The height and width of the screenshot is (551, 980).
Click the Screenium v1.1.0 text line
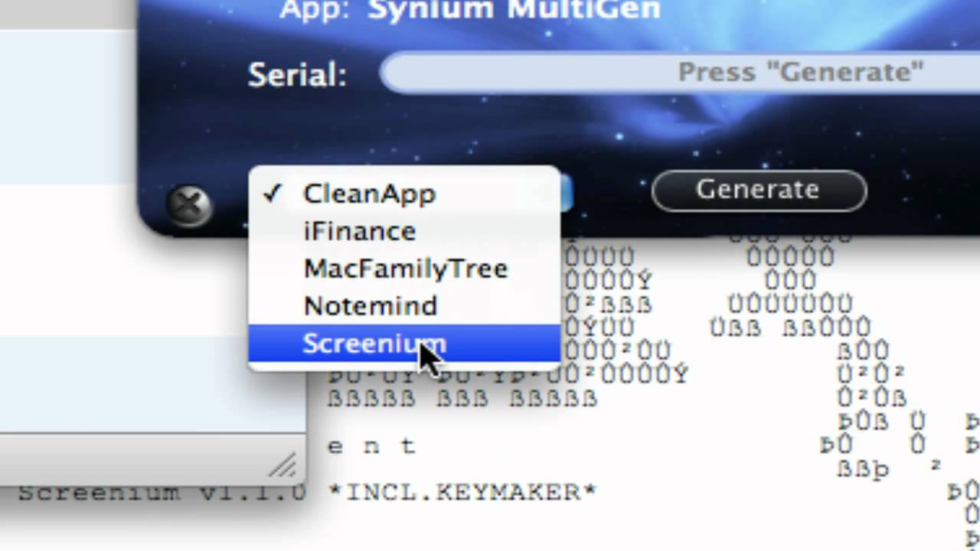point(162,492)
